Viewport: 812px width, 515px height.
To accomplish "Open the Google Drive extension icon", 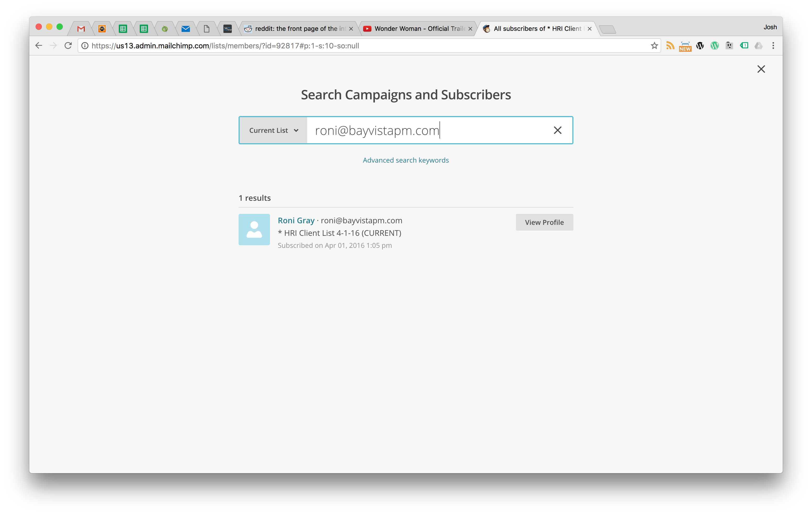I will coord(758,45).
